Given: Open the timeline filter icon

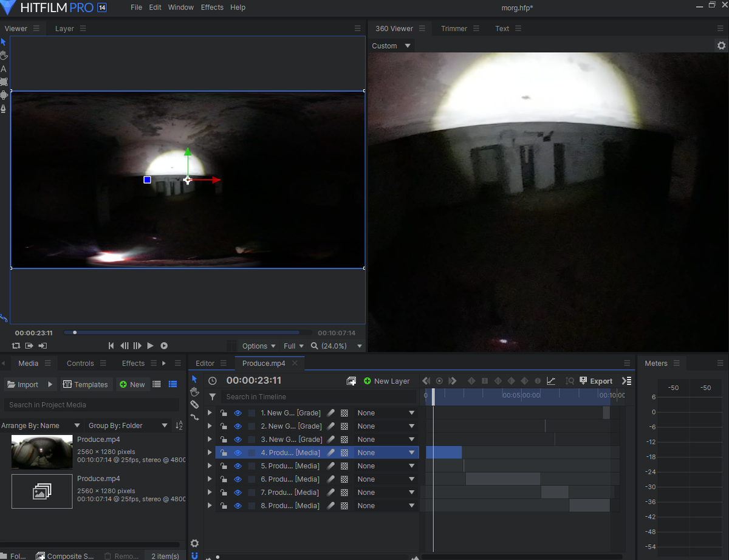Looking at the screenshot, I should coord(212,397).
